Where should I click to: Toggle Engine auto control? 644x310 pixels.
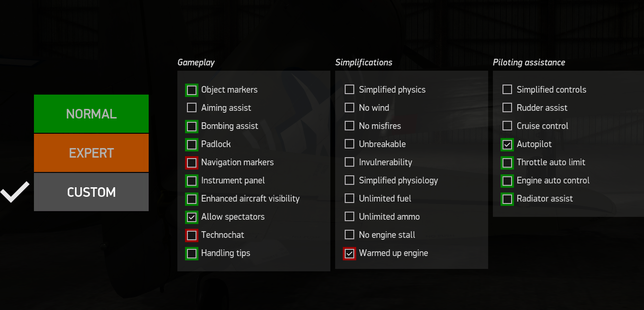pyautogui.click(x=507, y=181)
